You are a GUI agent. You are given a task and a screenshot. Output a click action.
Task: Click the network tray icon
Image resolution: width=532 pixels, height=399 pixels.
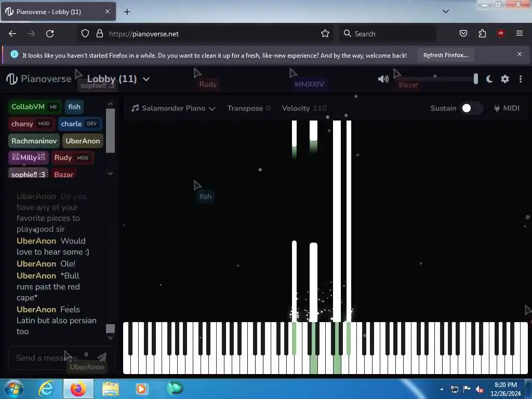[454, 389]
